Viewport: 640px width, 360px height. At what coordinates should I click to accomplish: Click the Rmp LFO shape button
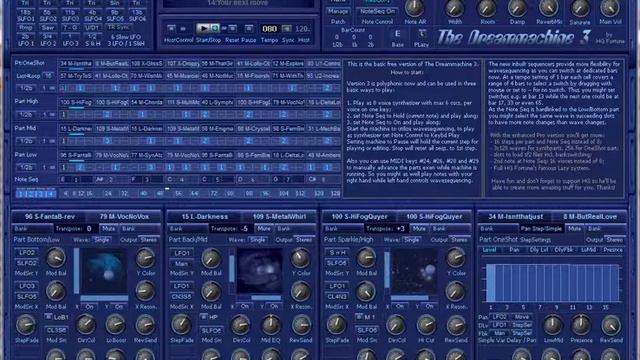(26, 28)
